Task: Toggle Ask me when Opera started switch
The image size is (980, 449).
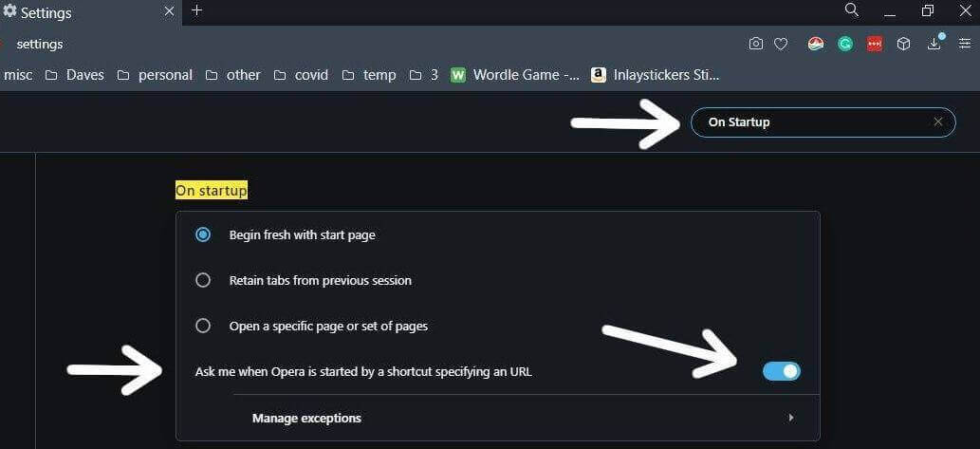Action: point(782,371)
